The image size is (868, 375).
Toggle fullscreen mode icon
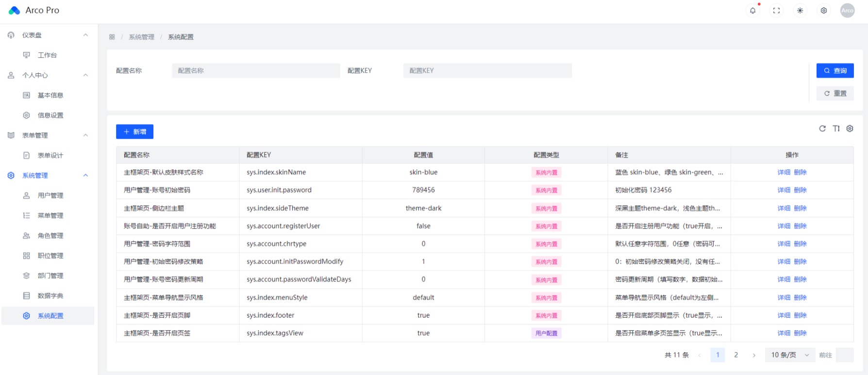tap(776, 10)
